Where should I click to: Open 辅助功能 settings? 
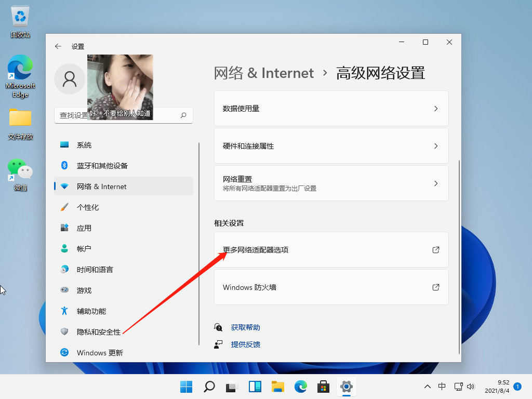coord(91,311)
